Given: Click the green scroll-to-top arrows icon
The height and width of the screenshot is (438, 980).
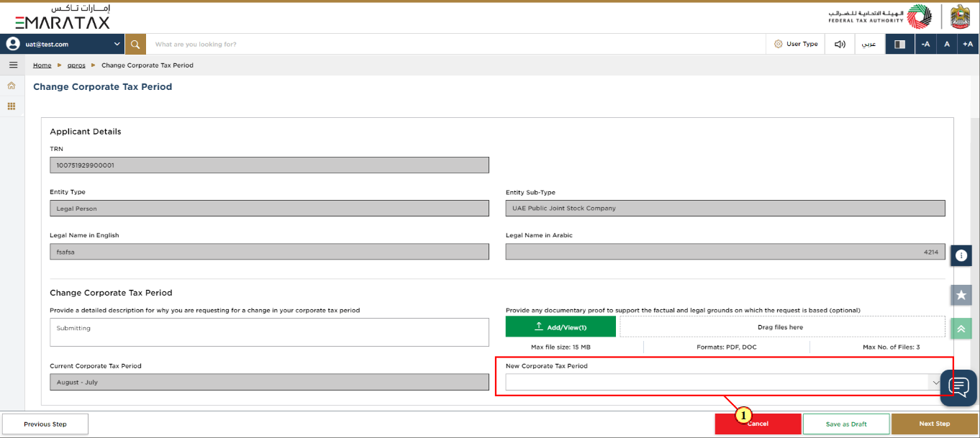Looking at the screenshot, I should point(961,329).
